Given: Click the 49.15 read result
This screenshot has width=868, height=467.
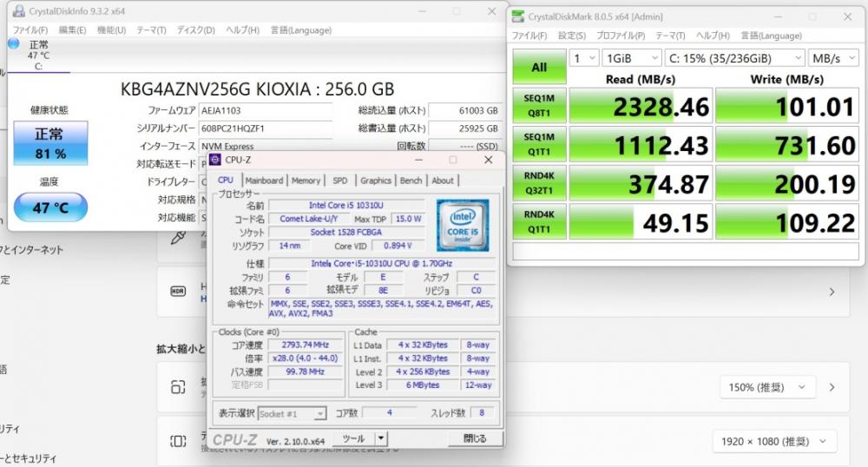Looking at the screenshot, I should 641,222.
